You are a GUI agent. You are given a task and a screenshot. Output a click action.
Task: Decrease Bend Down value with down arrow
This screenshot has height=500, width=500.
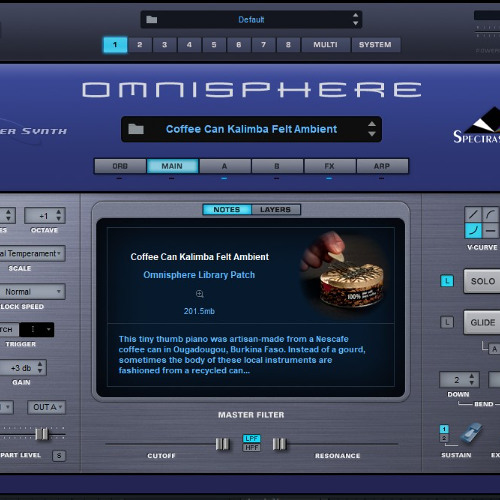click(471, 383)
